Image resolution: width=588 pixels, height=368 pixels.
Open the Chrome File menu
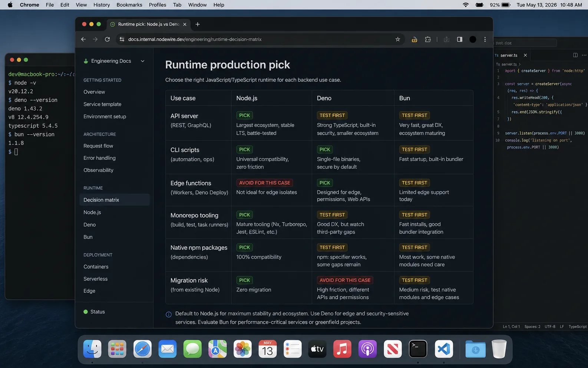click(x=50, y=5)
